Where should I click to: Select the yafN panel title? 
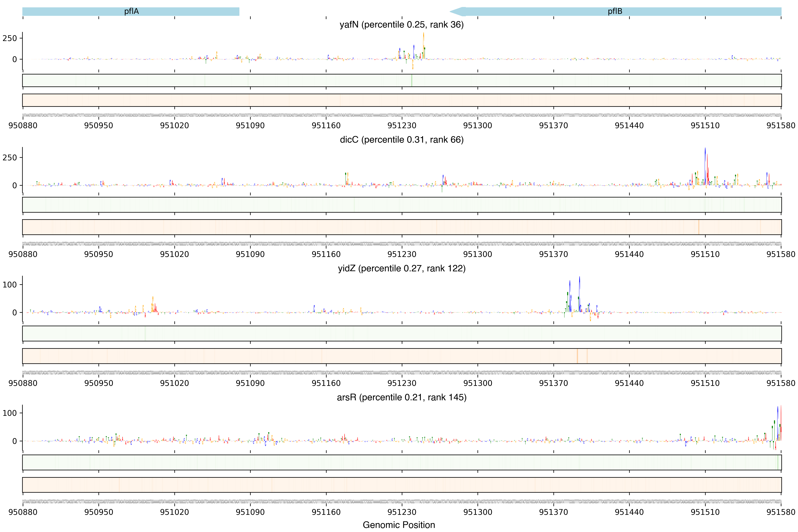tap(401, 25)
